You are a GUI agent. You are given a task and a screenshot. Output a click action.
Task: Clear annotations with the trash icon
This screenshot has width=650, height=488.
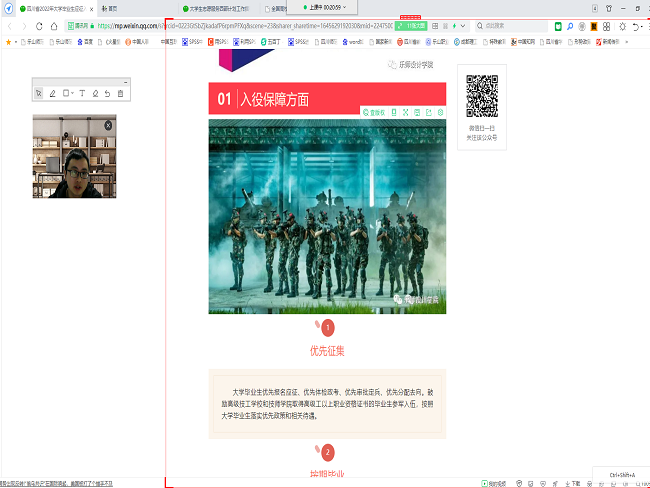pos(120,93)
